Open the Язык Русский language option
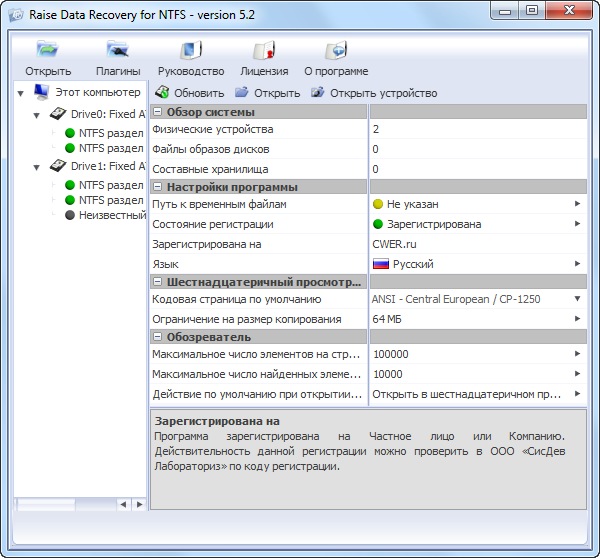 pos(577,262)
